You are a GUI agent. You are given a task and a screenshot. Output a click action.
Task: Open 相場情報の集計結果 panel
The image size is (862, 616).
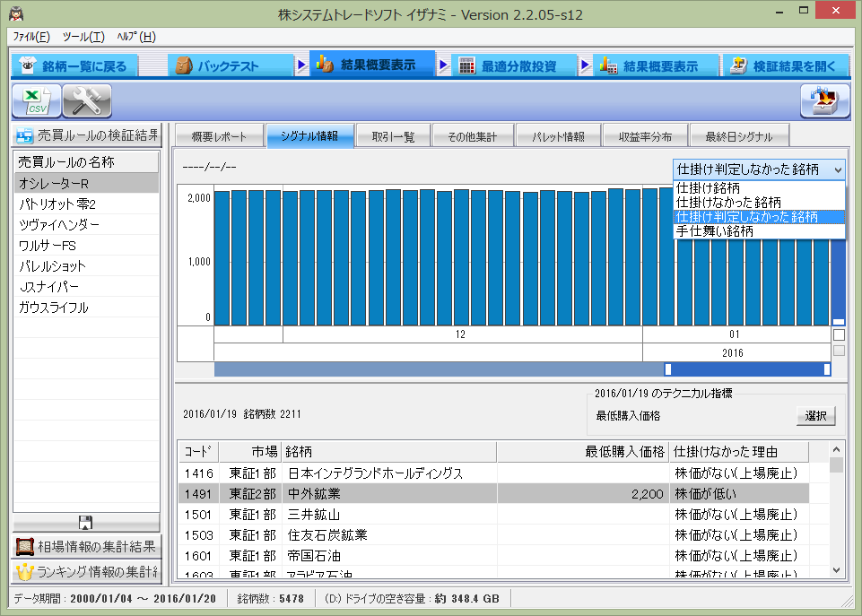click(x=86, y=546)
